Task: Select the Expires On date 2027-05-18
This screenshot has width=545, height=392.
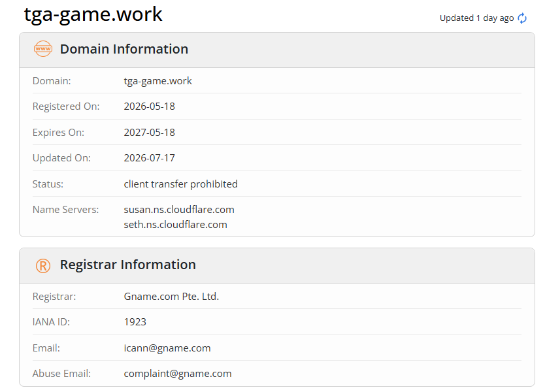Action: (150, 133)
